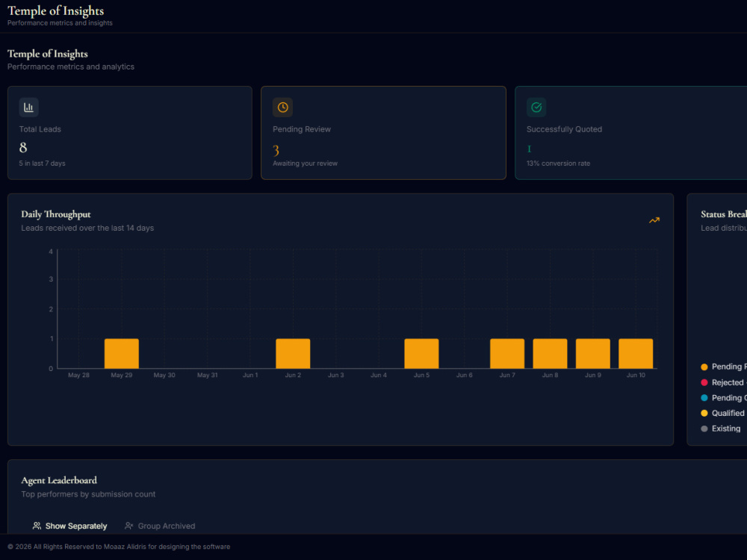Click the Jun 6 axis label

click(x=465, y=376)
